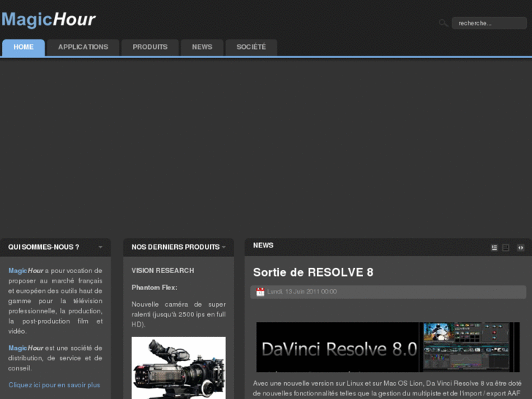532x399 pixels.
Task: Open the Home tab
Action: tap(23, 48)
